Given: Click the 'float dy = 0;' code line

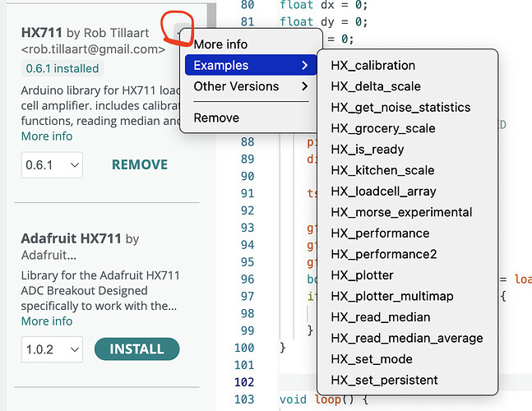Looking at the screenshot, I should pos(324,22).
